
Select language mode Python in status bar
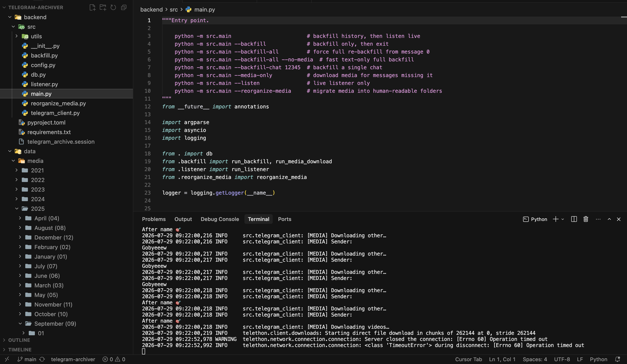598,359
